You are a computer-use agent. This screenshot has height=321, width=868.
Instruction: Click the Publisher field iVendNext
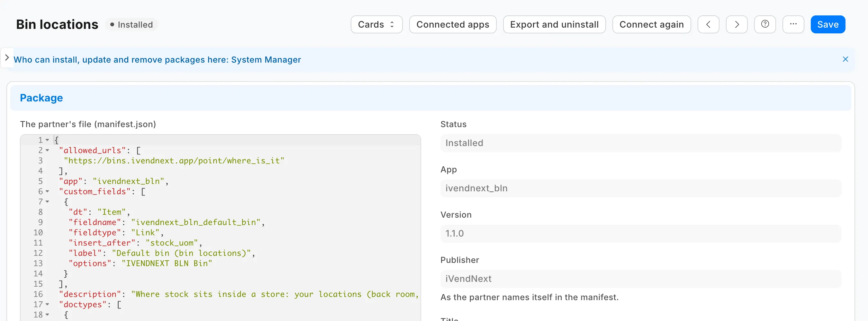point(641,279)
